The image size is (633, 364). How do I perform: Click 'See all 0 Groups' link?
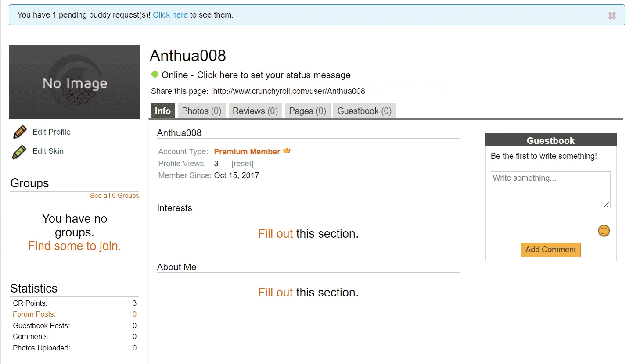click(x=115, y=196)
